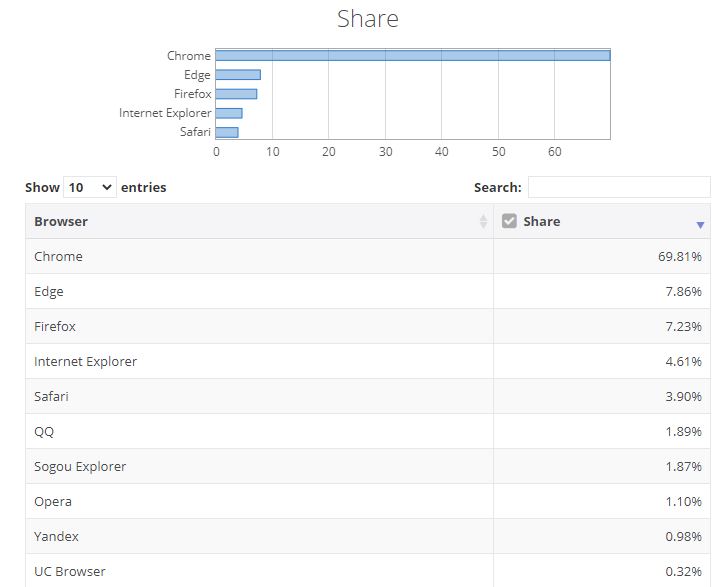
Task: Click the UC Browser table row
Action: [x=367, y=571]
